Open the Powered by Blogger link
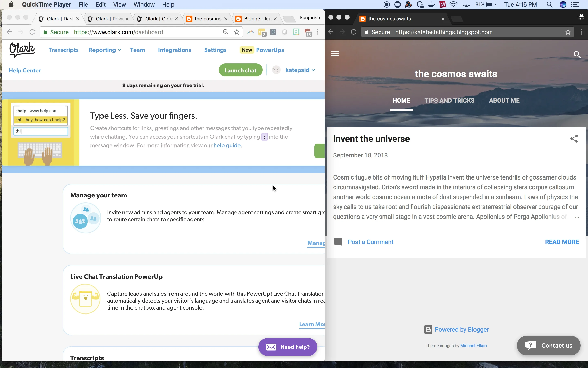588x368 pixels. click(x=462, y=330)
